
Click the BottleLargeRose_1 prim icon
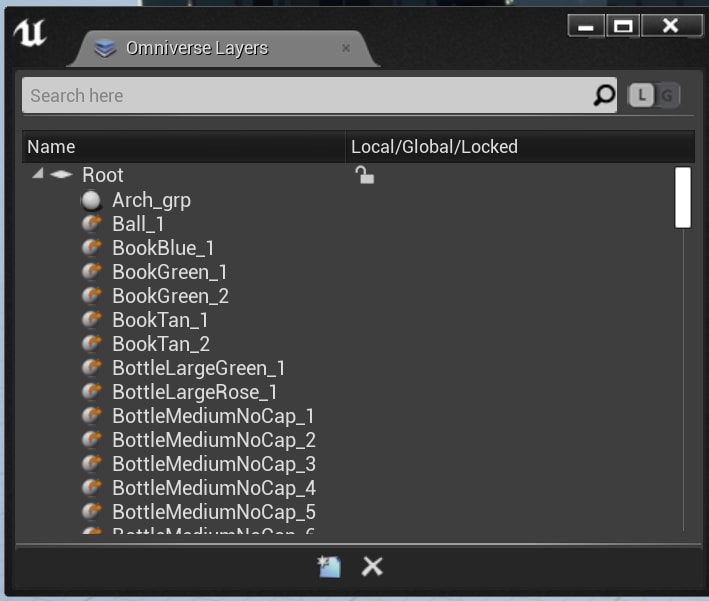(x=92, y=392)
